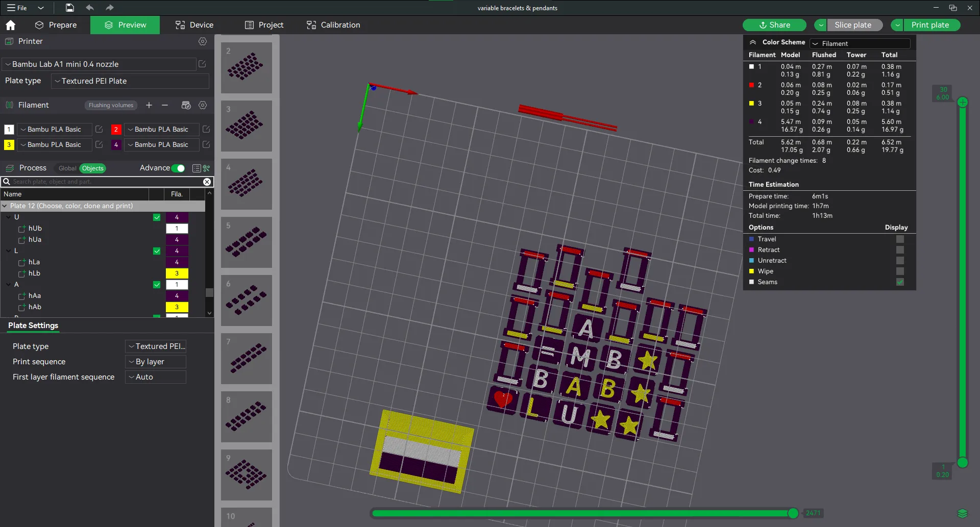Toggle printable checkbox for object L

click(157, 251)
